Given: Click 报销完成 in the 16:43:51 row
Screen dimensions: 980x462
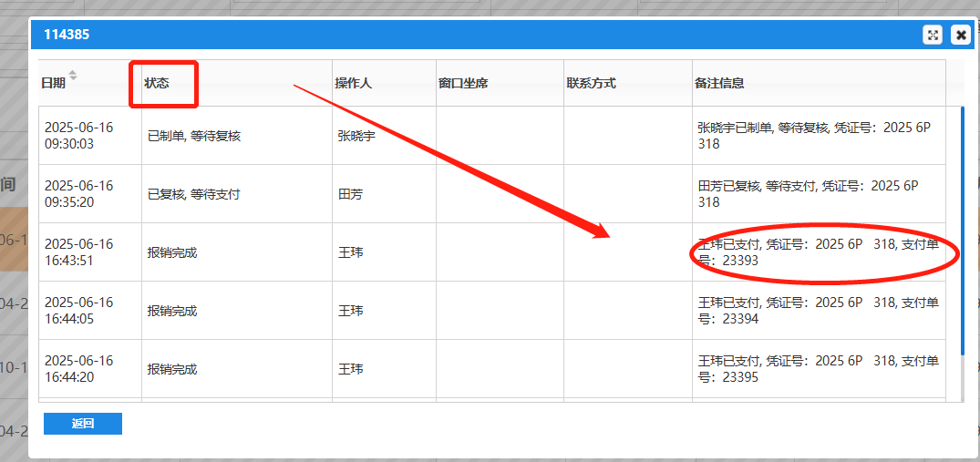Looking at the screenshot, I should [x=172, y=252].
